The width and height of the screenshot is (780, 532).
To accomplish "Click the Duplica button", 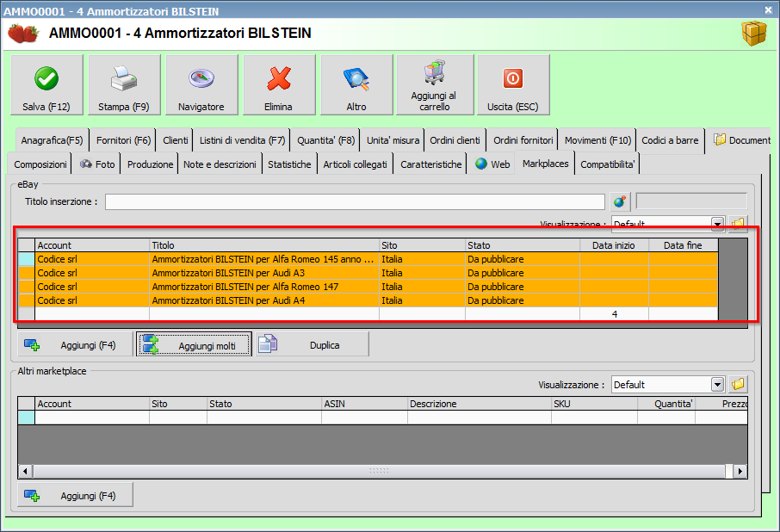I will 313,344.
